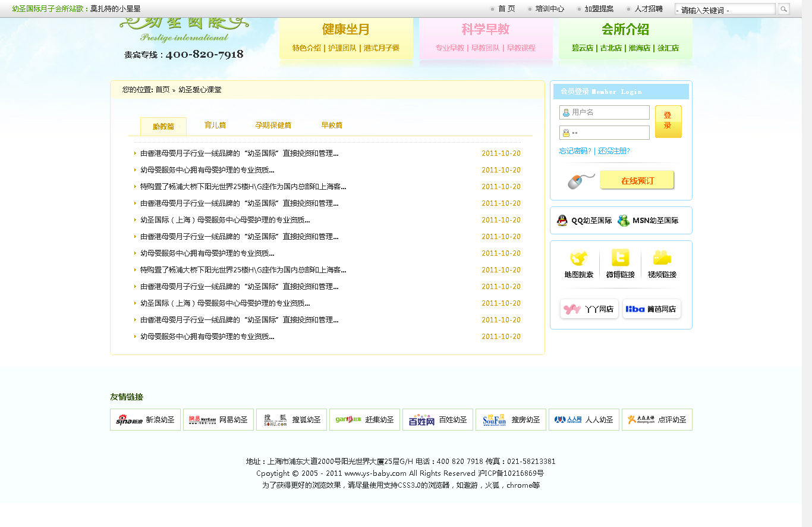The image size is (812, 527).
Task: Open the QQ幼圣国际 penguin icon
Action: (x=562, y=221)
